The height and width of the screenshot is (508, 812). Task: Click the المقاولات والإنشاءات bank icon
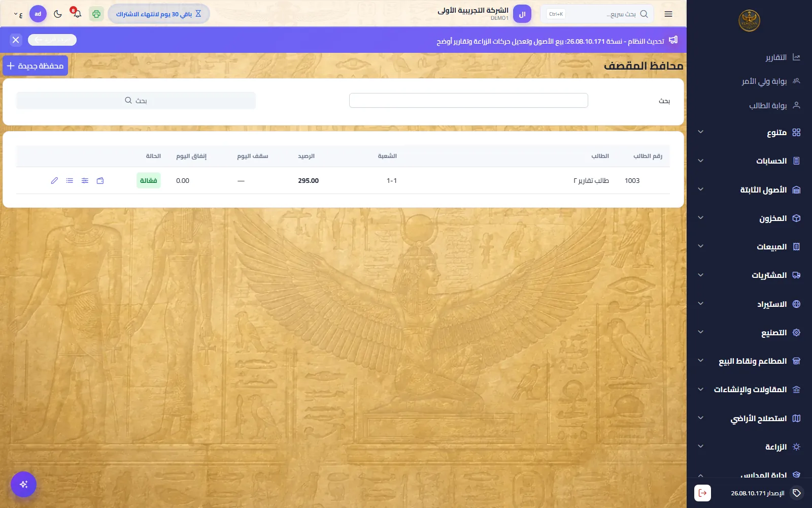point(796,390)
